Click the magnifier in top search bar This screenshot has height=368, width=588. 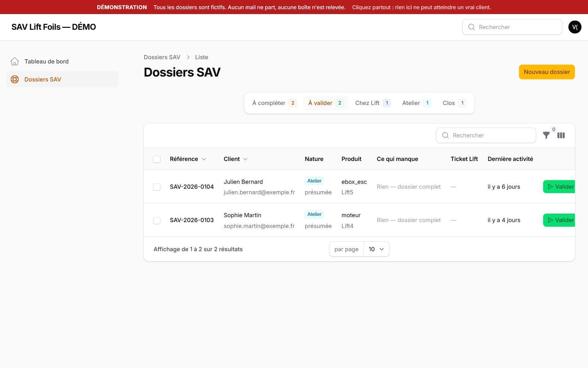(x=471, y=27)
